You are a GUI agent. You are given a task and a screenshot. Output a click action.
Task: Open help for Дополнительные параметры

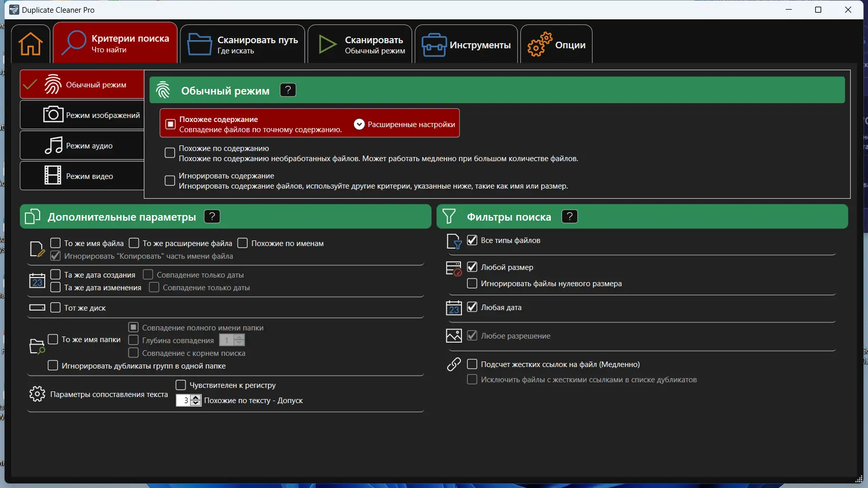[212, 217]
